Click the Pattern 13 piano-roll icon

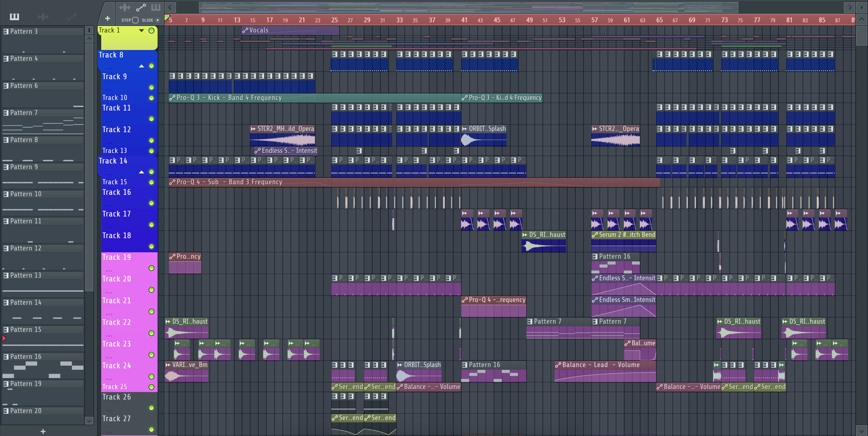[6, 276]
